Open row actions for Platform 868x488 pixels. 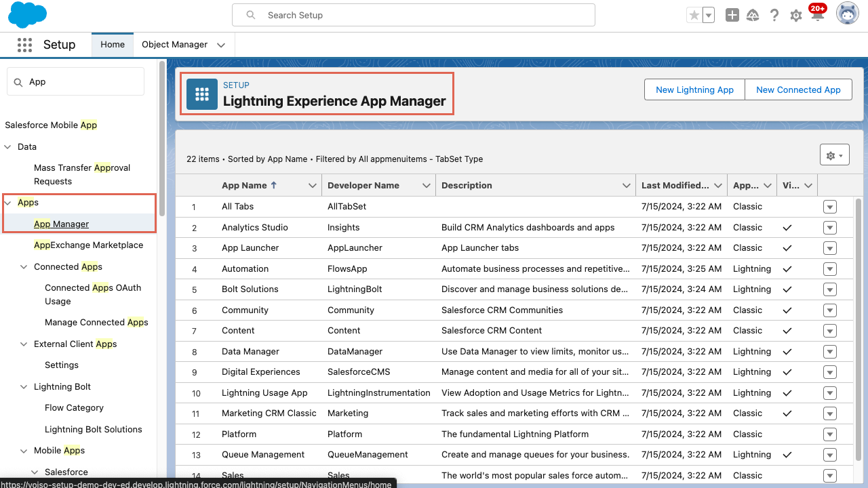pos(830,434)
